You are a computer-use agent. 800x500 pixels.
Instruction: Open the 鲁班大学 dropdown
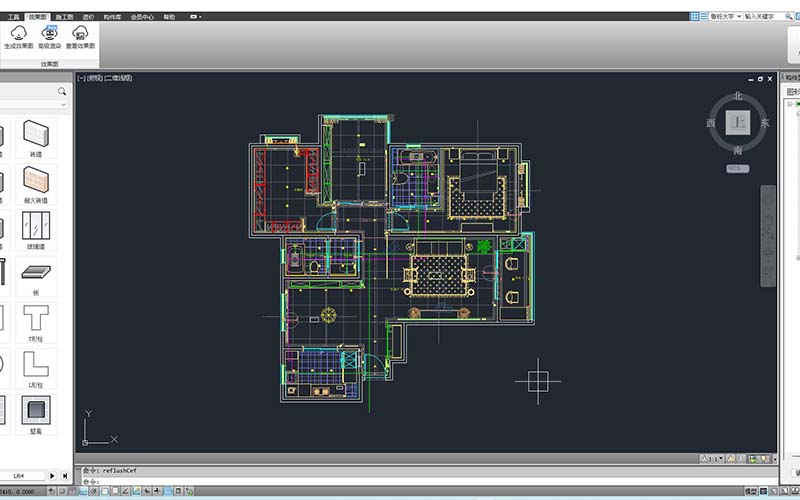click(739, 16)
